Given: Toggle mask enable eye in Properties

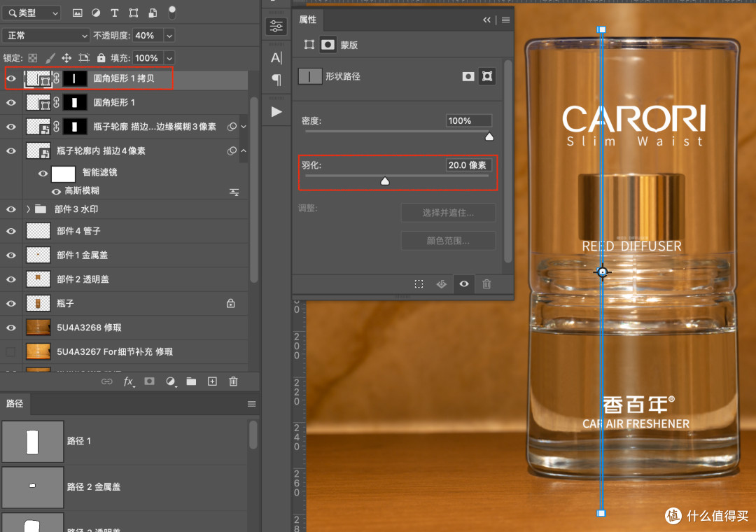Looking at the screenshot, I should pos(464,284).
